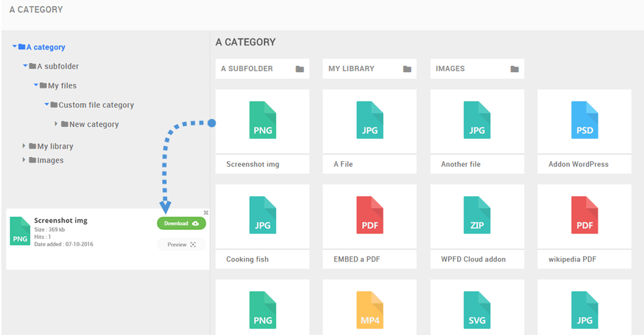
Task: Select the MP4 video file icon
Action: pyautogui.click(x=370, y=310)
